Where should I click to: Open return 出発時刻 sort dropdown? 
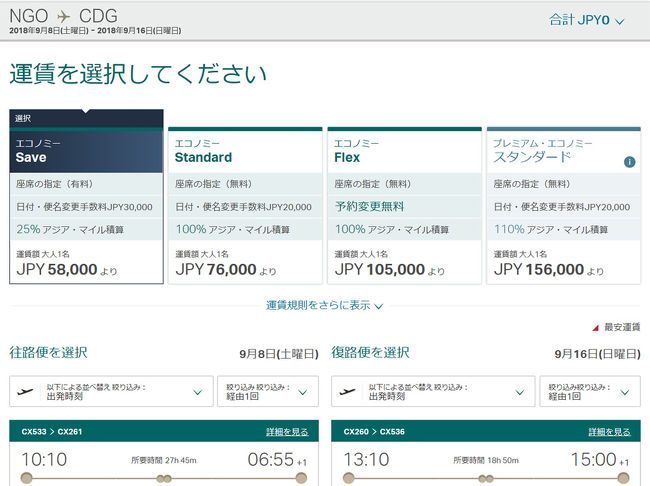pos(433,391)
